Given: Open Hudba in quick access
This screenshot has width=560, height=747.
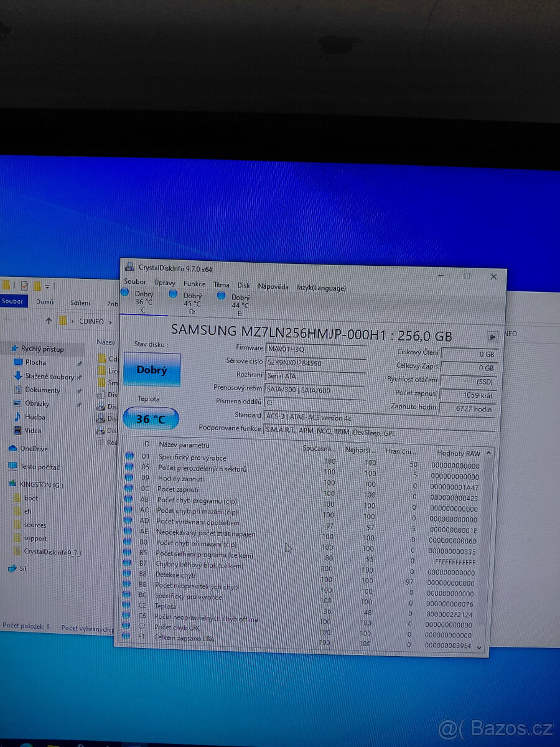Looking at the screenshot, I should pos(34,417).
